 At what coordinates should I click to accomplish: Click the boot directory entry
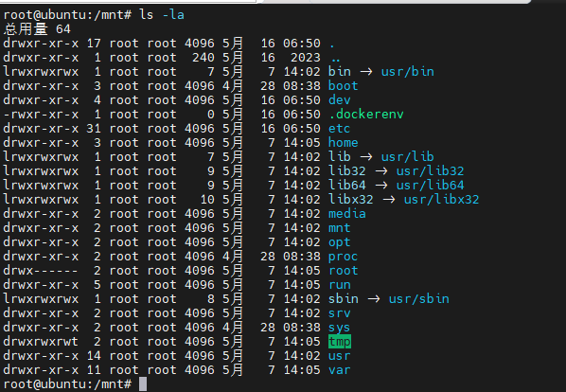[343, 85]
